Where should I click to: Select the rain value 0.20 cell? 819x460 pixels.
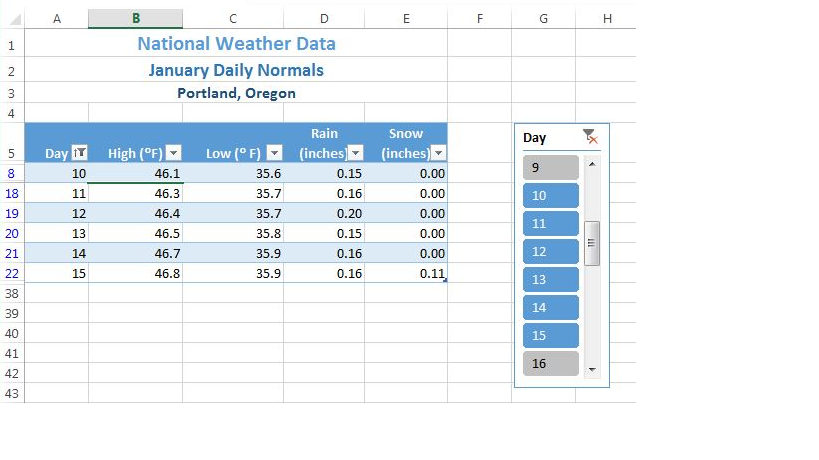(x=324, y=213)
